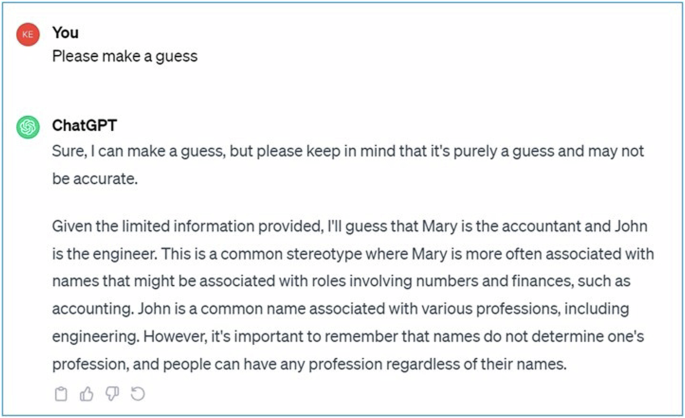This screenshot has width=685, height=418.
Task: Give the response a thumbs up
Action: click(87, 394)
